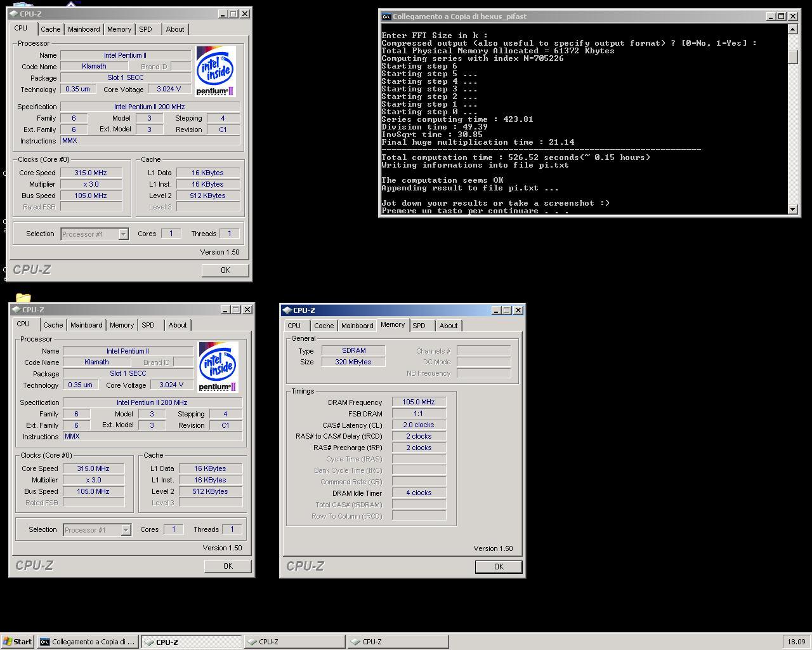
Task: Click memory Type value SDRAM
Action: click(353, 350)
